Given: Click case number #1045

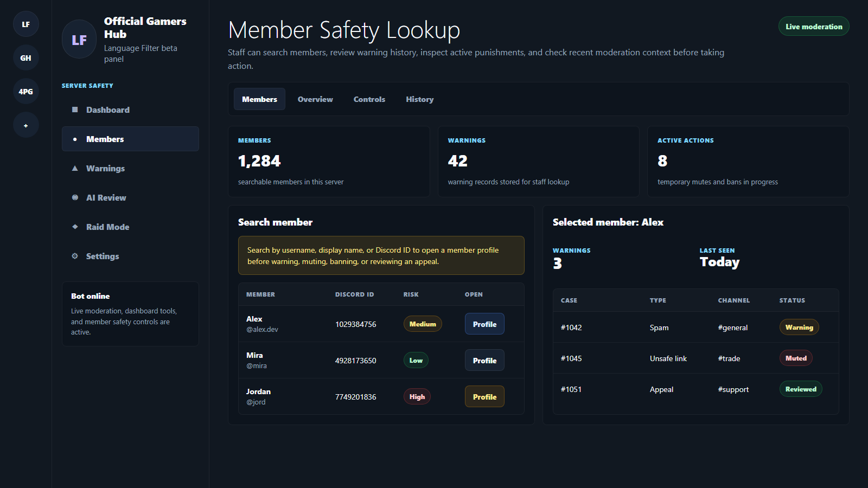Looking at the screenshot, I should 571,358.
